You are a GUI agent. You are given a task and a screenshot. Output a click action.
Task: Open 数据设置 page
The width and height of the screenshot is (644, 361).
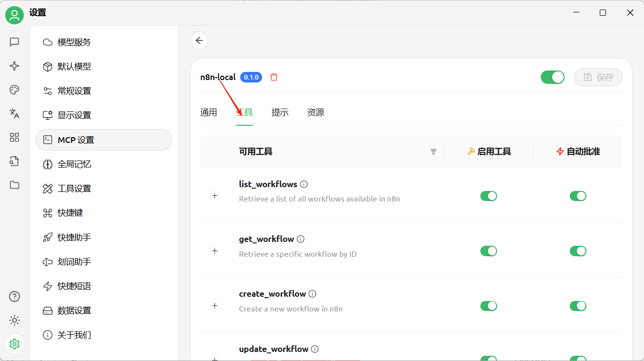[x=104, y=311]
